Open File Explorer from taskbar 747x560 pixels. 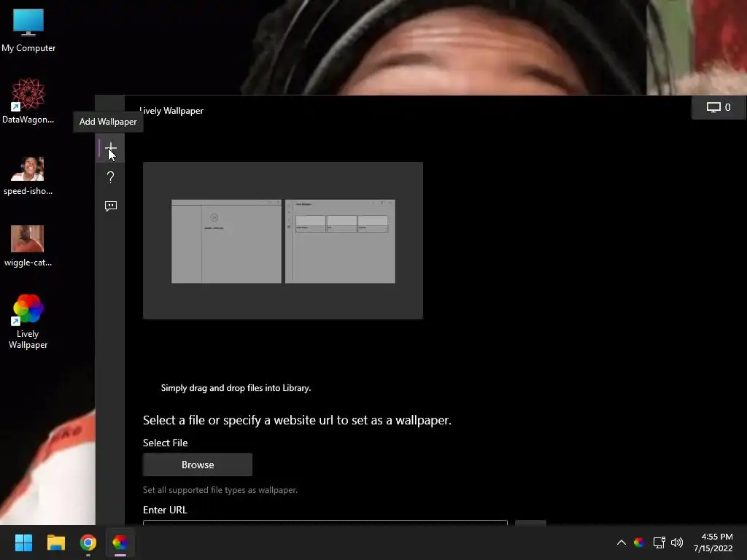55,542
